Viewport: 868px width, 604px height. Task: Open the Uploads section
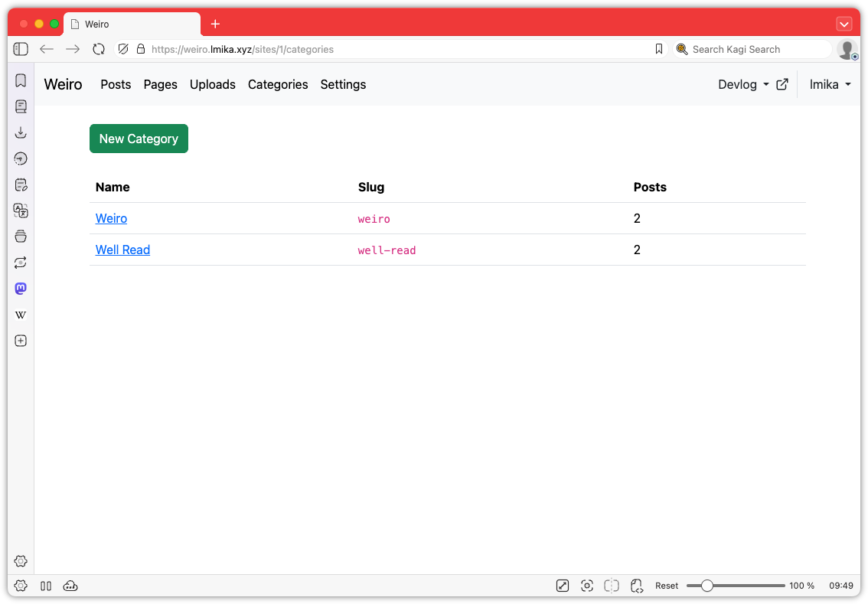(212, 85)
